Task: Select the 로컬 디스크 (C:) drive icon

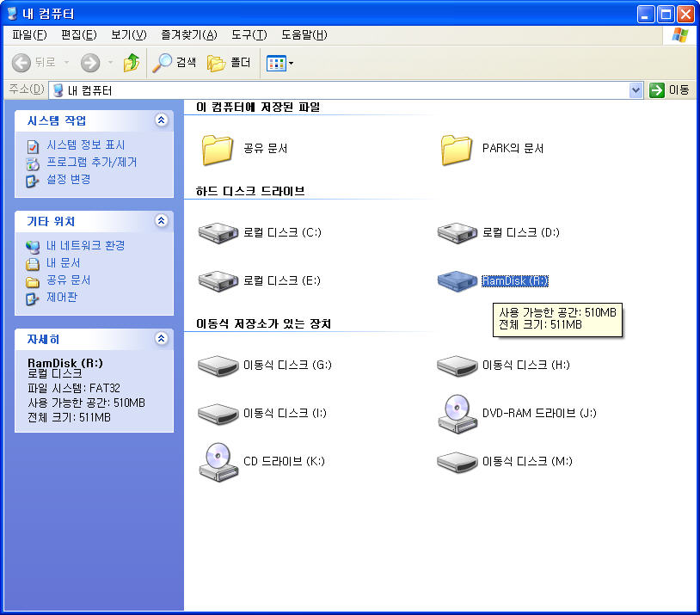Action: coord(218,233)
